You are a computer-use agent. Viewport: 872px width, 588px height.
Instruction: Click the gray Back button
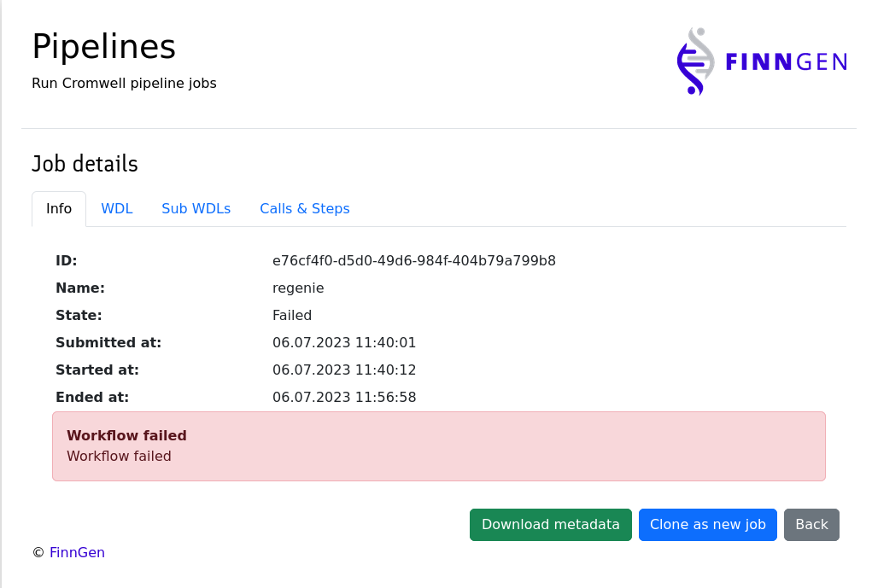pos(811,525)
